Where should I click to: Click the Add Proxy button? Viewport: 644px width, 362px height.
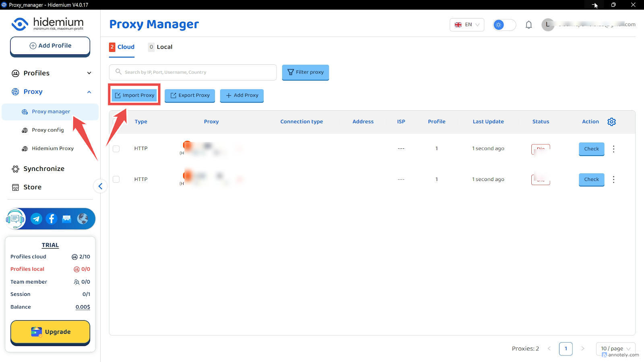[242, 95]
